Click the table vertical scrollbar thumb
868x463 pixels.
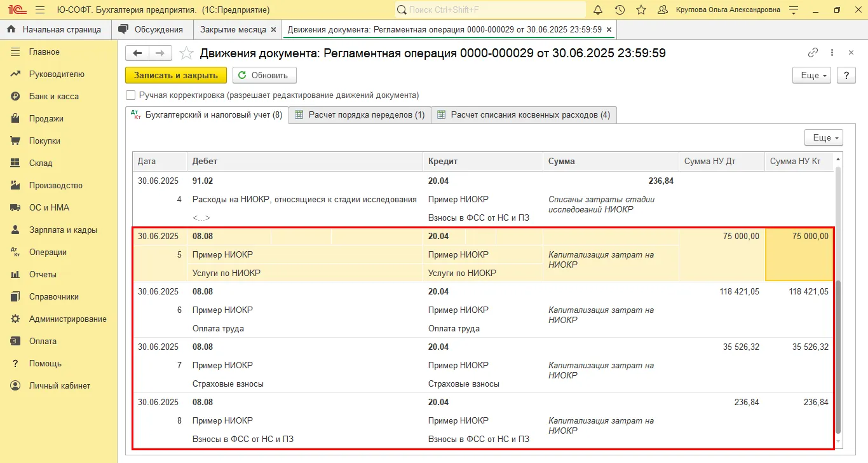tap(837, 356)
